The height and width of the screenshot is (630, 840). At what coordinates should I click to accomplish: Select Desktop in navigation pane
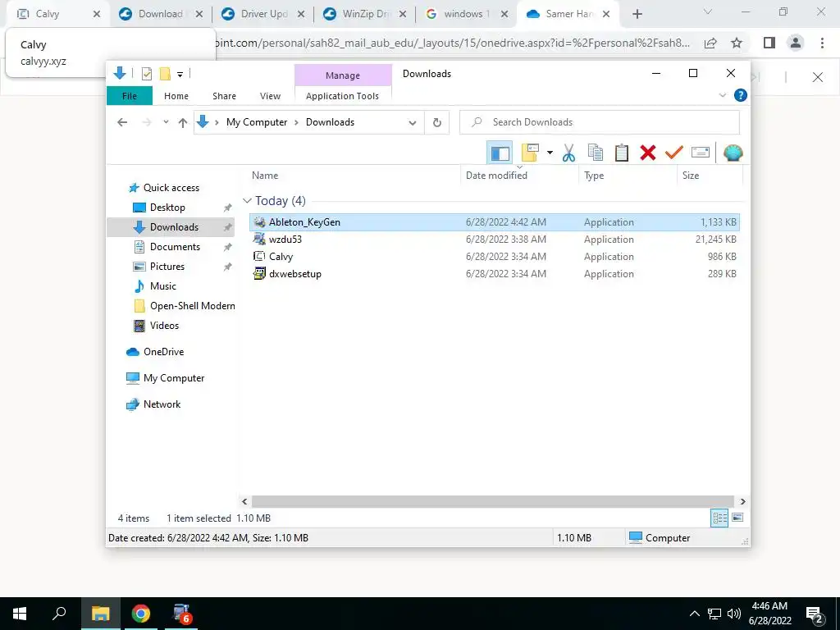click(167, 208)
